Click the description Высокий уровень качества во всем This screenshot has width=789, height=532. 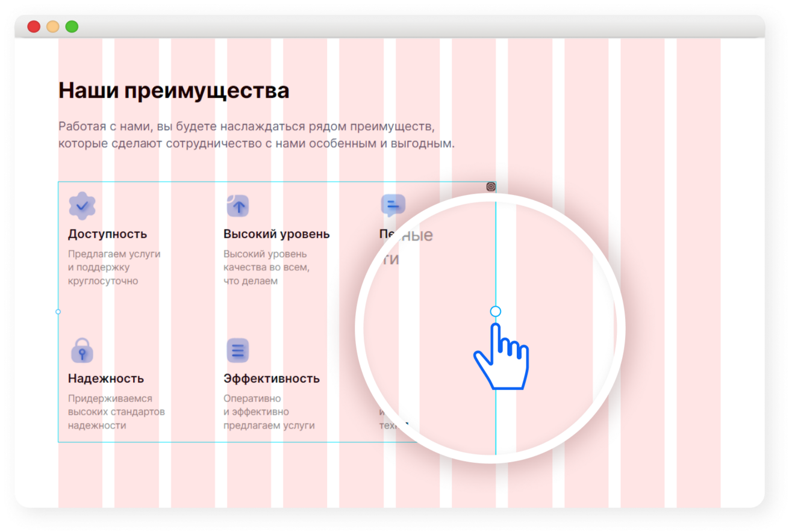tap(266, 267)
